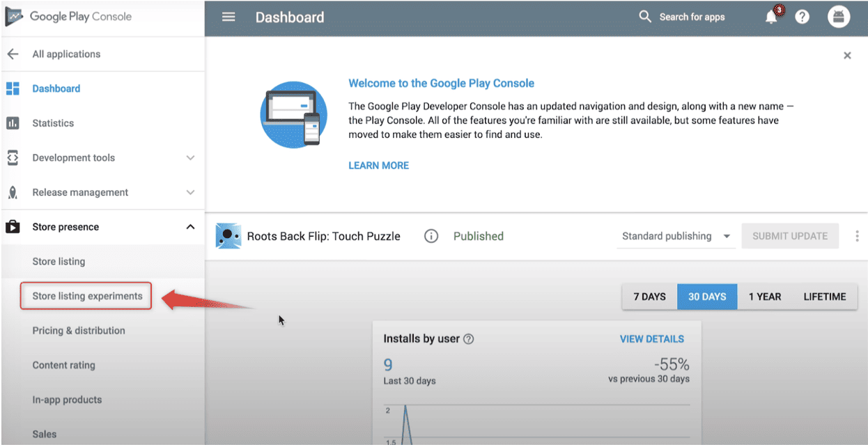Click the LEARN MORE link

[378, 165]
